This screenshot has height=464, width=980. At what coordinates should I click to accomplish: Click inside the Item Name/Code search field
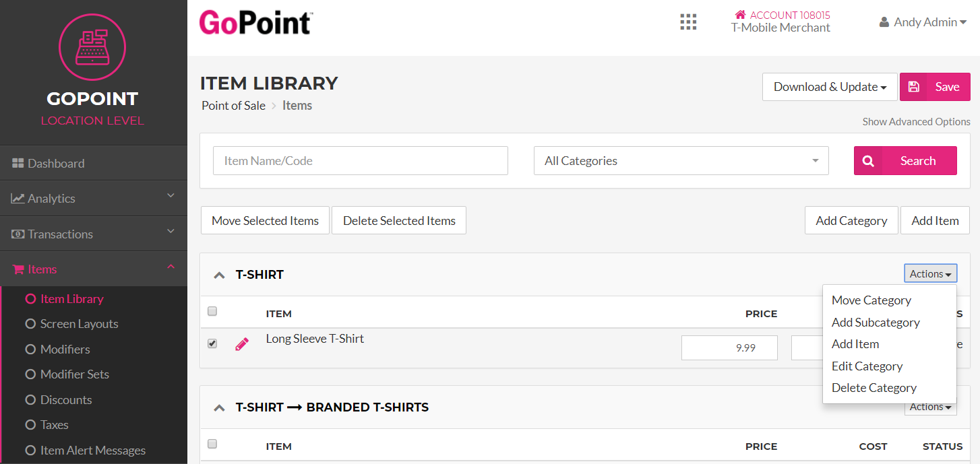tap(361, 160)
